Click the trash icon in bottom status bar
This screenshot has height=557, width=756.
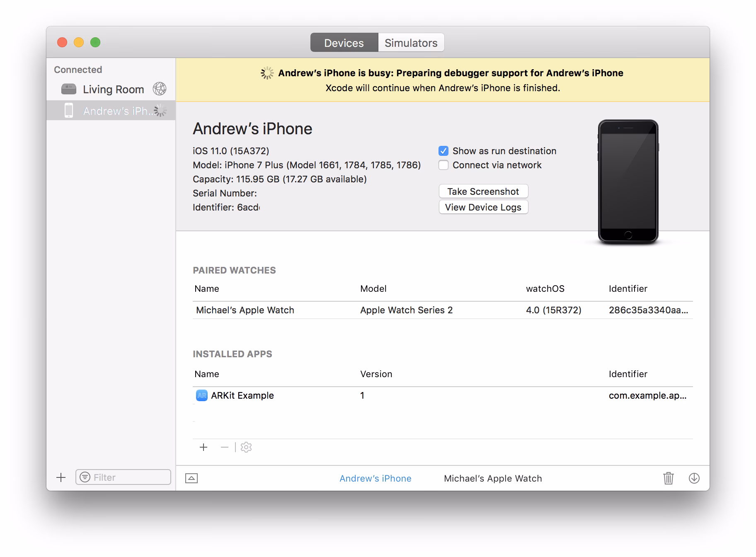click(x=669, y=478)
